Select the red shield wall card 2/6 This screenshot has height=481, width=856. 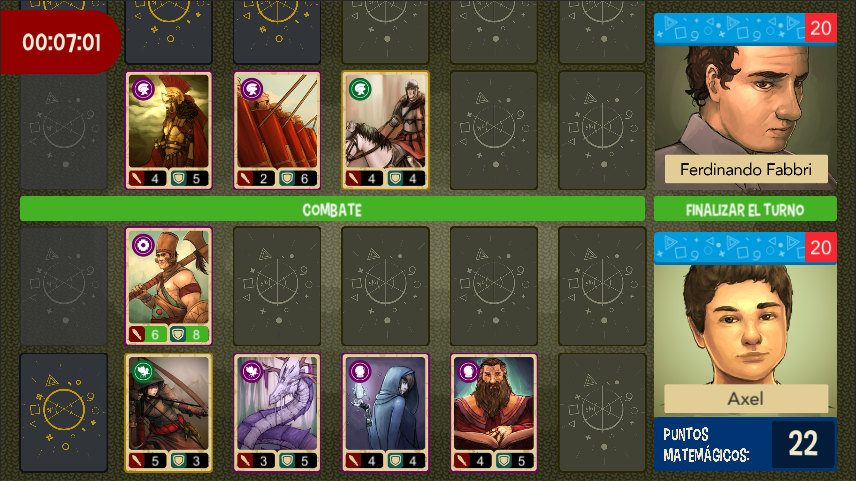pos(277,130)
